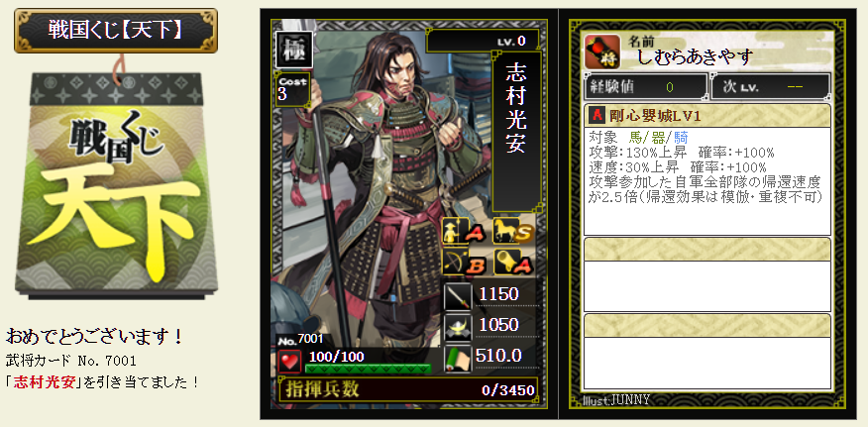
Task: Click the sword attack stat icon
Action: pyautogui.click(x=458, y=296)
